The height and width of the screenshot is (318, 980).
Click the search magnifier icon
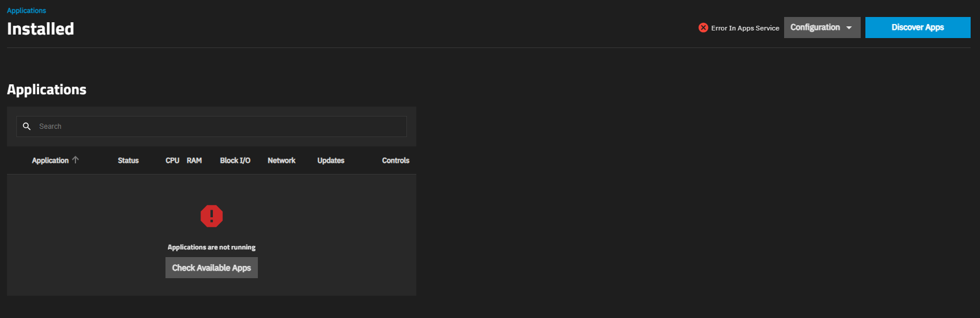pyautogui.click(x=27, y=126)
